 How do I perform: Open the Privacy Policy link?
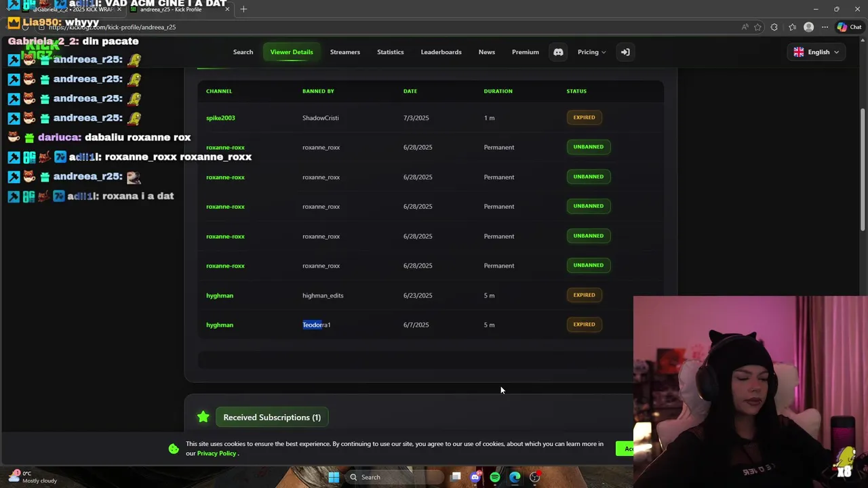[217, 453]
